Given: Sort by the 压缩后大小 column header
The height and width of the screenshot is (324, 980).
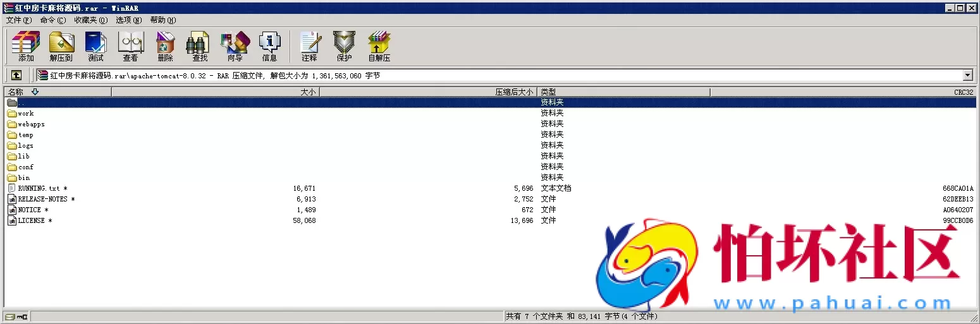Looking at the screenshot, I should click(429, 92).
